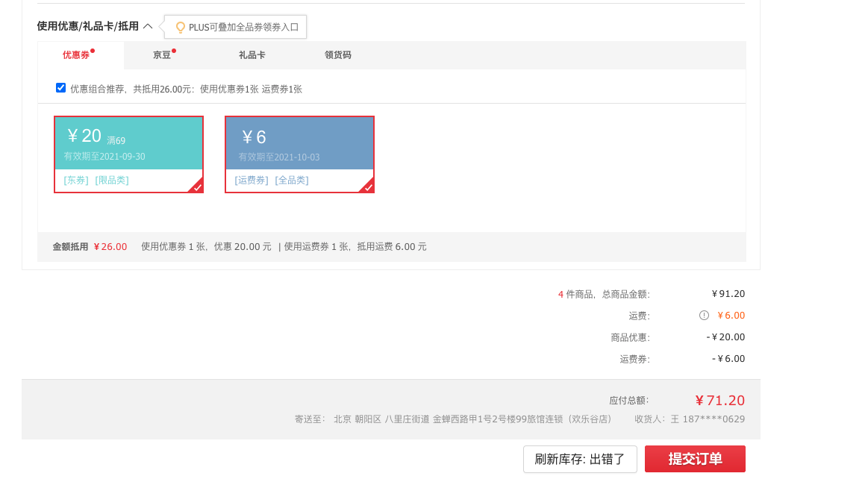Collapse coupons via the chevron arrow
The height and width of the screenshot is (485, 868).
point(148,26)
